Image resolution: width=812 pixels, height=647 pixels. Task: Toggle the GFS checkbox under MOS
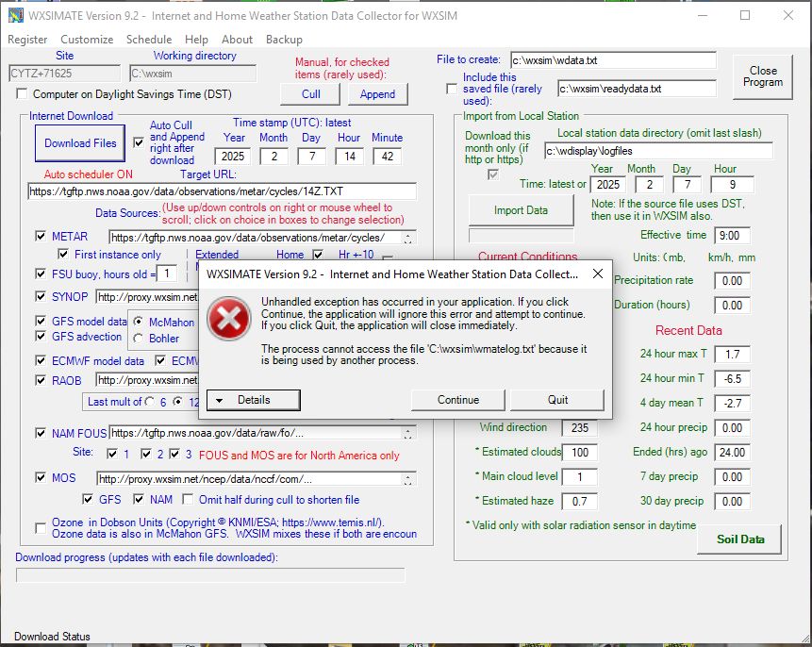(88, 499)
